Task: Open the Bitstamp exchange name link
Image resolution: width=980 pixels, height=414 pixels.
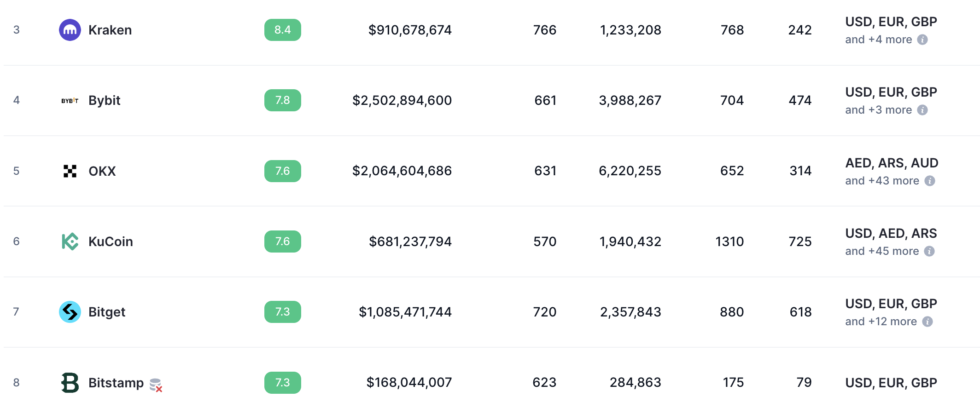Action: [x=116, y=383]
